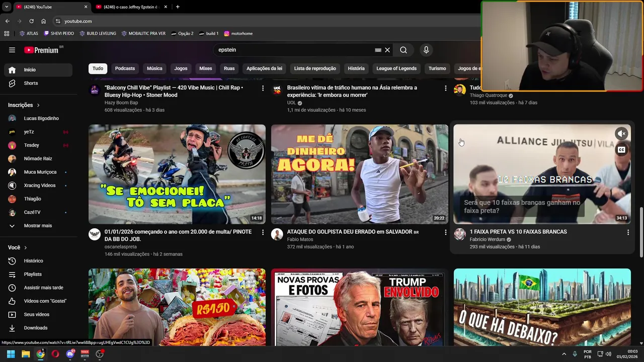Viewport: 644px width, 362px height.
Task: Play the SE EMOCIONEI TÔ SEM PLACA thumbnail
Action: point(177,174)
